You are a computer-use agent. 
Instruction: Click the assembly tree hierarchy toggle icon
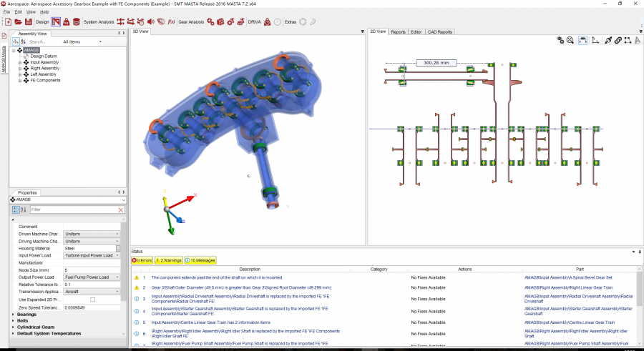pyautogui.click(x=16, y=41)
